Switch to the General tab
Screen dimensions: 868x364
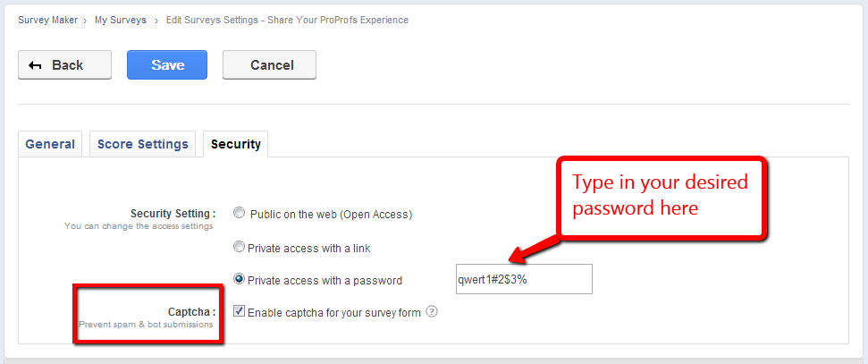click(x=50, y=144)
